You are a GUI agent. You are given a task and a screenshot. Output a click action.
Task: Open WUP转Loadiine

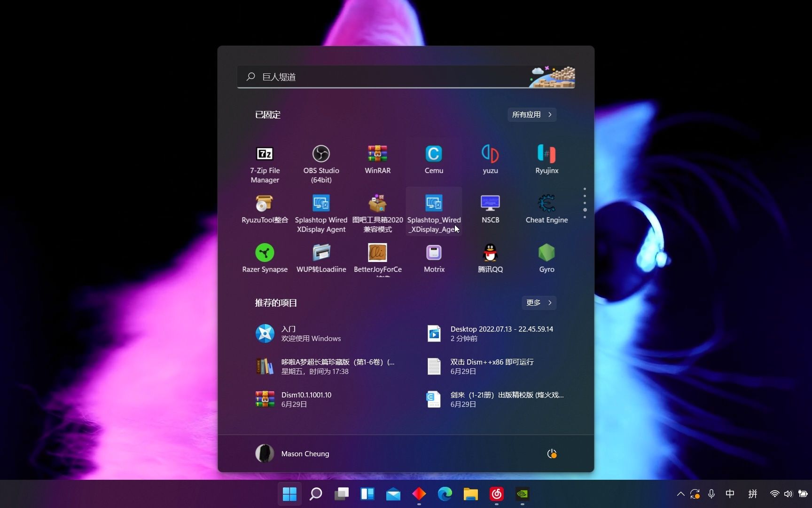point(321,259)
